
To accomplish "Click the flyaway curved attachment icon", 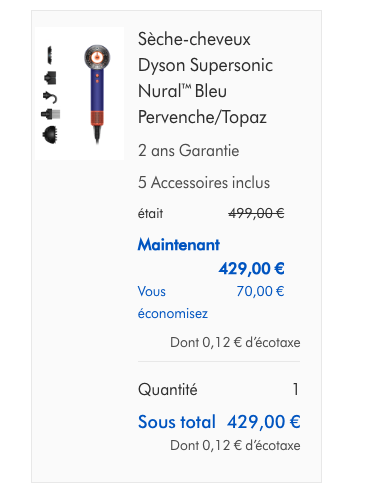I will 50,97.
